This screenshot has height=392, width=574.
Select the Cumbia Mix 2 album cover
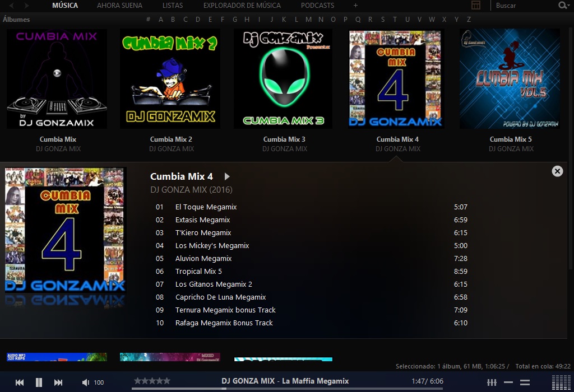pos(170,79)
